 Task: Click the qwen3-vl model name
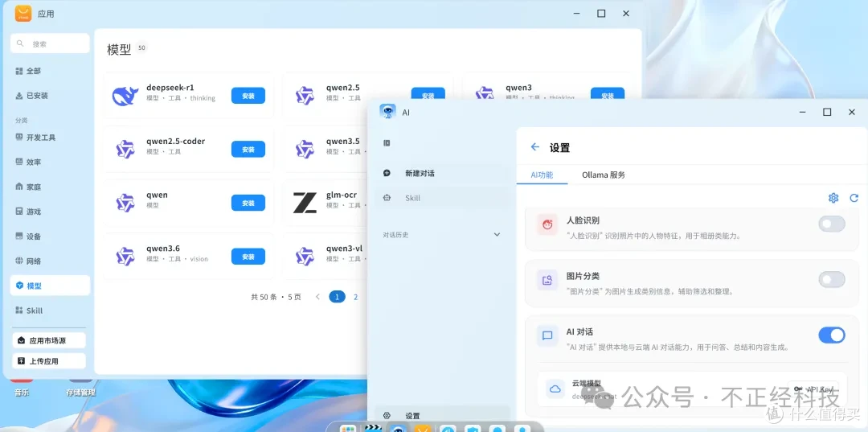click(344, 248)
